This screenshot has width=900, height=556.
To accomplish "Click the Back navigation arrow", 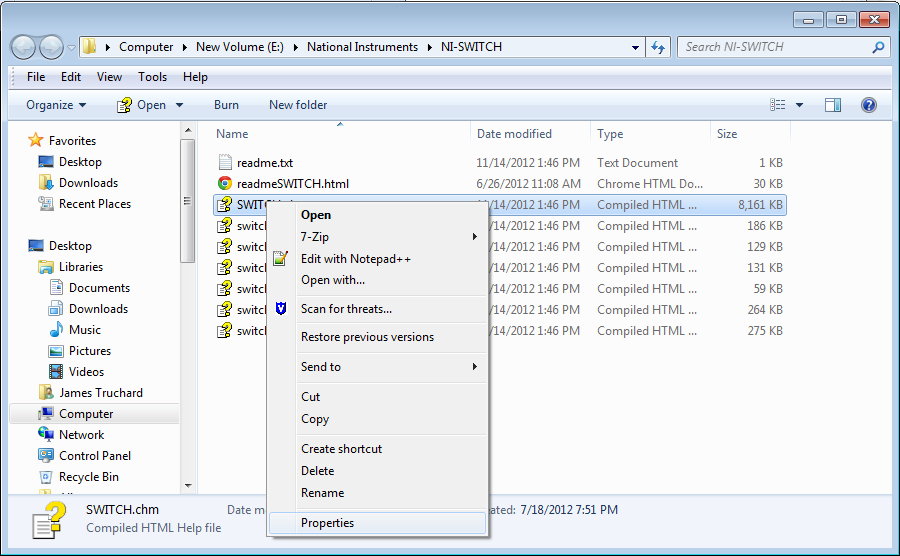I will tap(24, 47).
